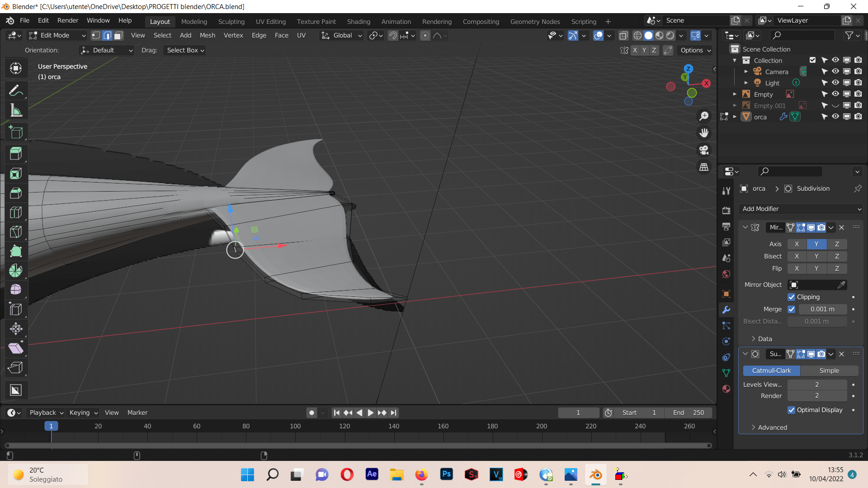Select the Bevel tool
Viewport: 868px width, 488px height.
pyautogui.click(x=16, y=193)
